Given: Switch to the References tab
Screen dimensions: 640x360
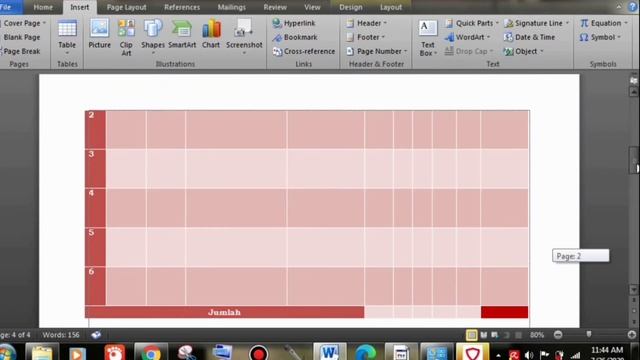Looking at the screenshot, I should pyautogui.click(x=182, y=7).
